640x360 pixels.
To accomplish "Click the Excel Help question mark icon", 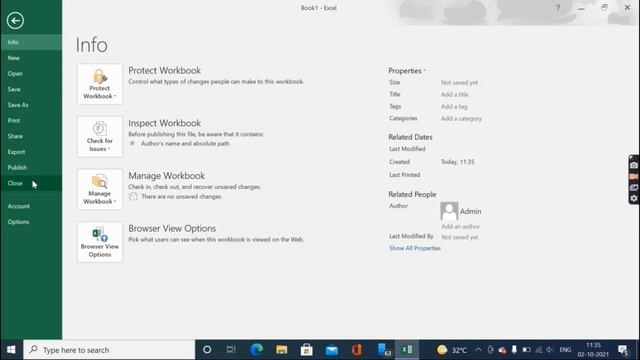I will 558,7.
